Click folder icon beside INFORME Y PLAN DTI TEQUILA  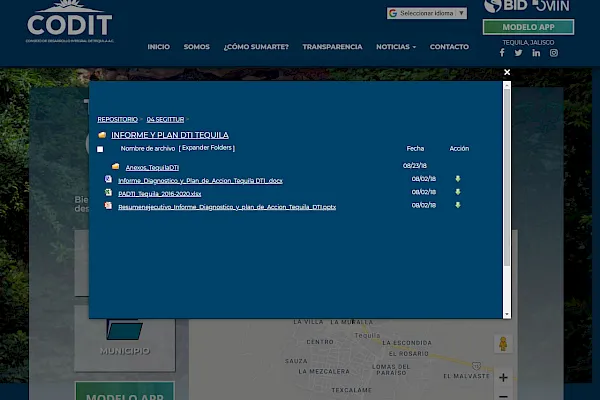click(102, 135)
